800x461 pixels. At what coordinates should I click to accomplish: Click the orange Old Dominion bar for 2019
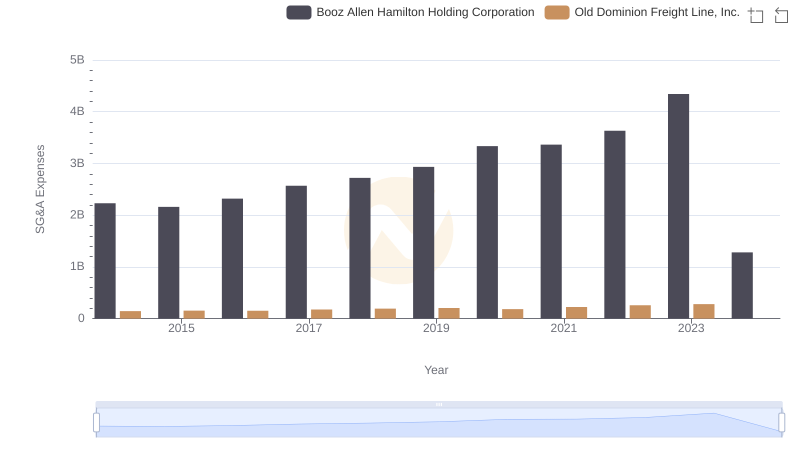pyautogui.click(x=449, y=313)
